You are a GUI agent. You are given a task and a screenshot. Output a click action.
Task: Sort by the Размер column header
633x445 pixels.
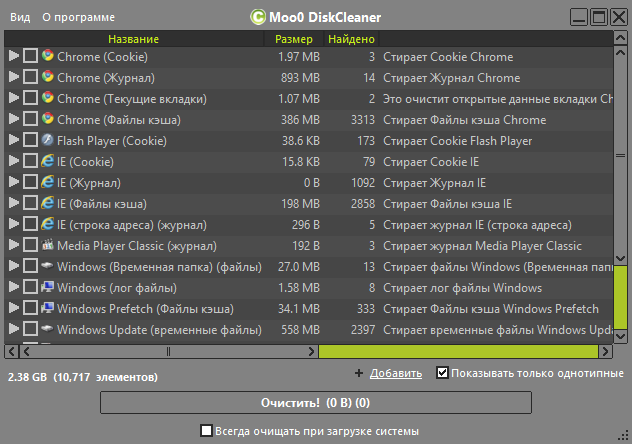(294, 39)
